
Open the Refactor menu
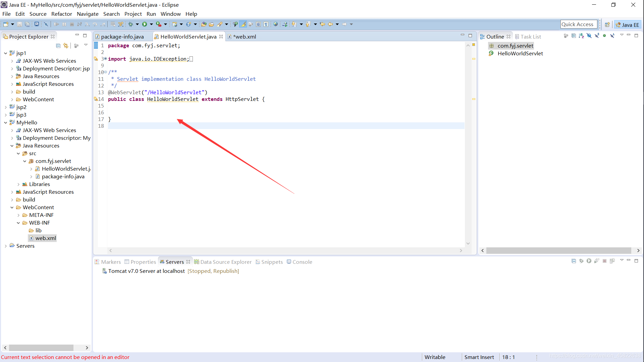[x=61, y=14]
